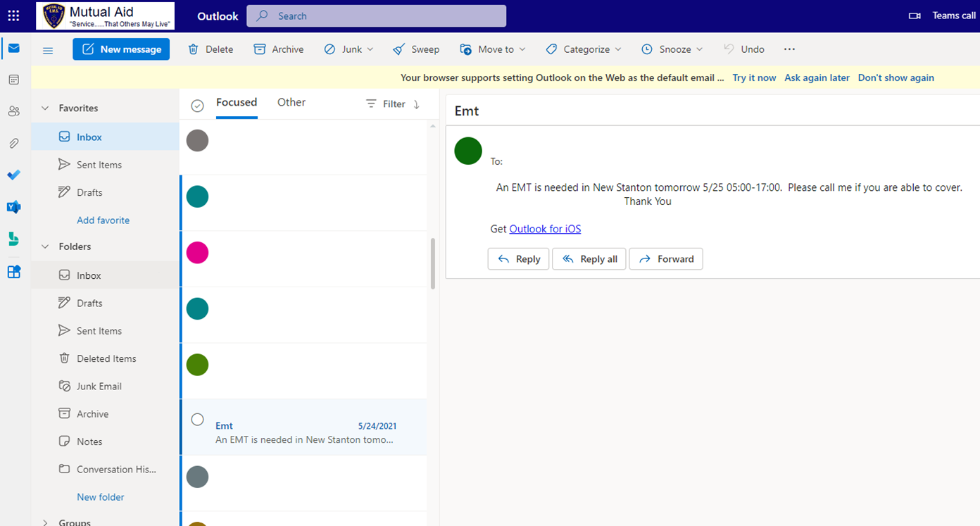The height and width of the screenshot is (526, 980).
Task: Open Sent Items under Folders
Action: (106, 331)
